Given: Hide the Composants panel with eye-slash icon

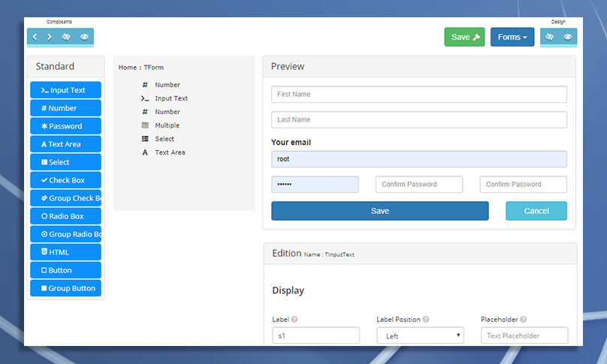Looking at the screenshot, I should click(x=66, y=37).
